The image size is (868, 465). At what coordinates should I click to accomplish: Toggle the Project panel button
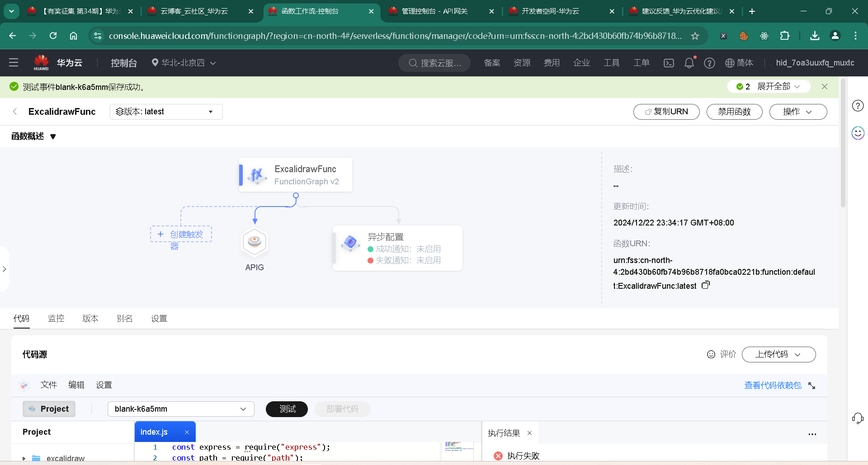(x=49, y=409)
